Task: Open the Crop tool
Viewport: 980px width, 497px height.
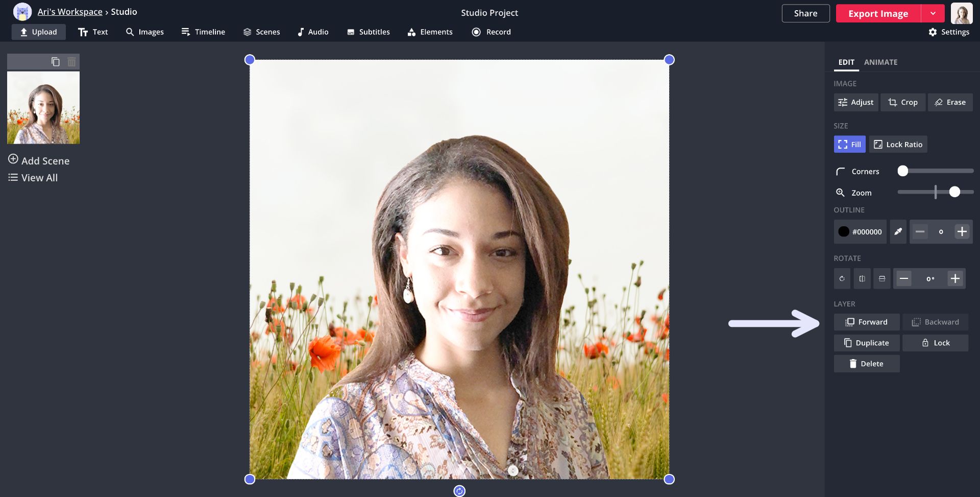Action: pos(902,102)
